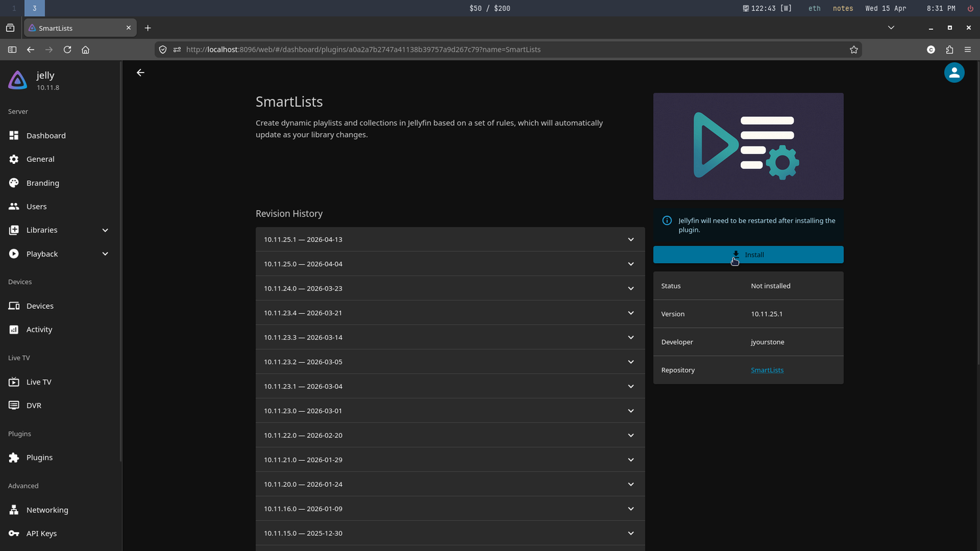Go to browser home page

(86, 50)
